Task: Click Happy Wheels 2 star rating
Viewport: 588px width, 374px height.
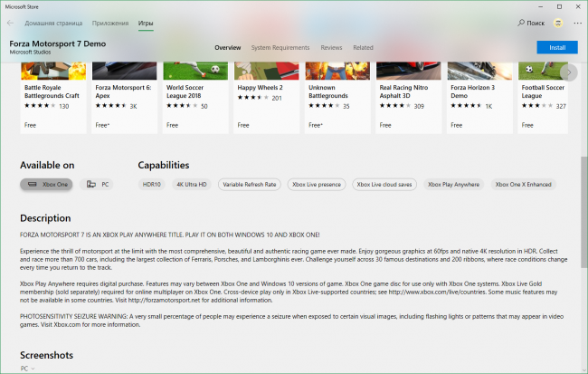Action: tap(253, 98)
